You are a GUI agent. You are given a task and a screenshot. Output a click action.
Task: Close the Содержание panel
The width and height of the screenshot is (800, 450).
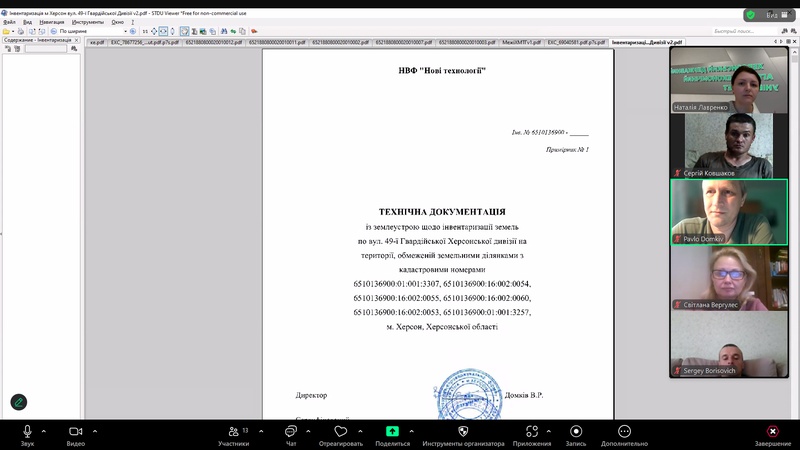[x=77, y=40]
